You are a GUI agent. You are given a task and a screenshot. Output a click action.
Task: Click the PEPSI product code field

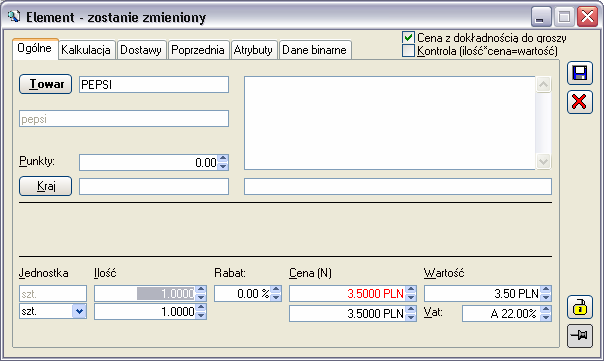[154, 84]
